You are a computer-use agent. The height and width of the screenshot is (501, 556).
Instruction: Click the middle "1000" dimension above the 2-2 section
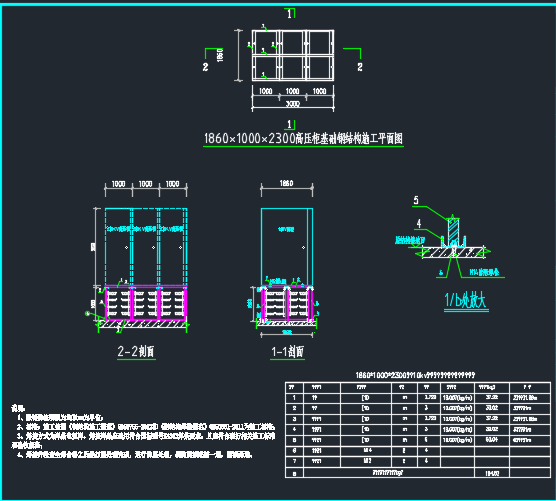click(x=145, y=184)
